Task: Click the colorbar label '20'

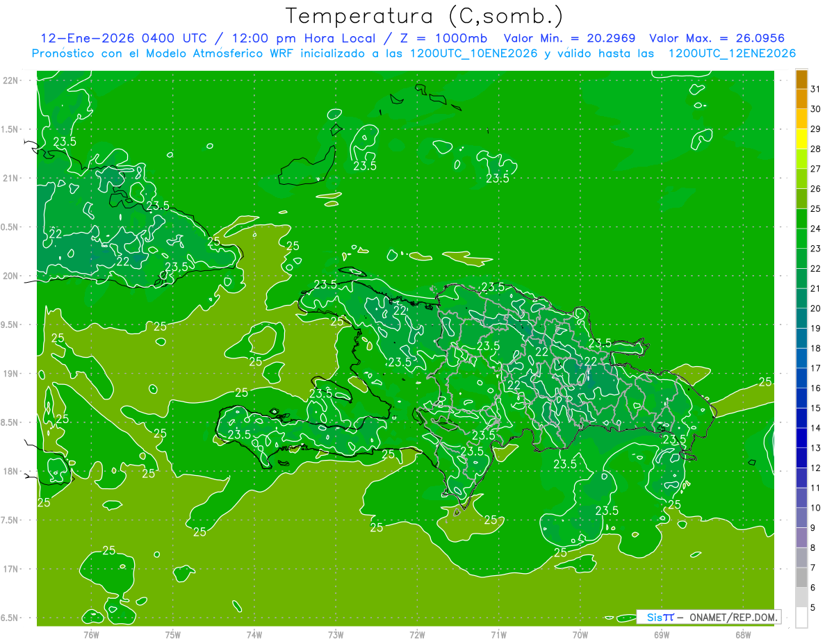Action: coord(816,308)
